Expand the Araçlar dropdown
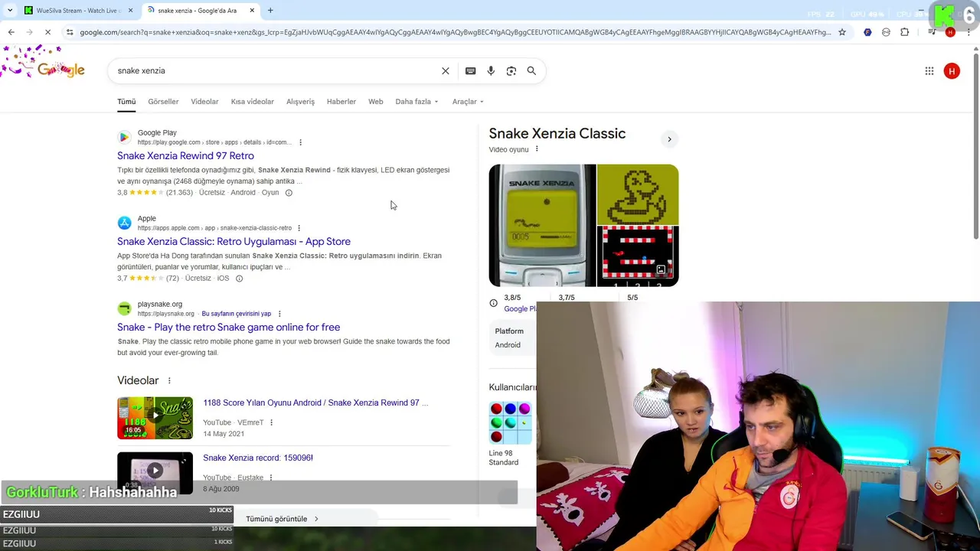The image size is (980, 551). (468, 101)
